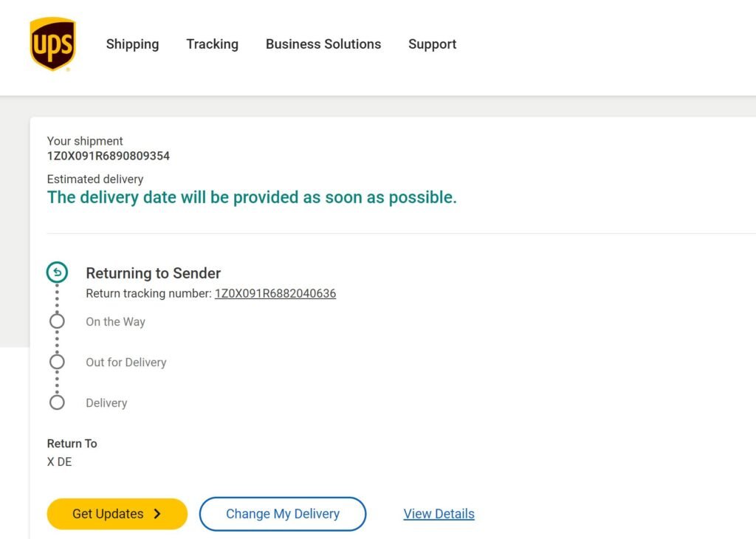Click the chevron arrow inside Get Updates
The height and width of the screenshot is (539, 756).
157,514
